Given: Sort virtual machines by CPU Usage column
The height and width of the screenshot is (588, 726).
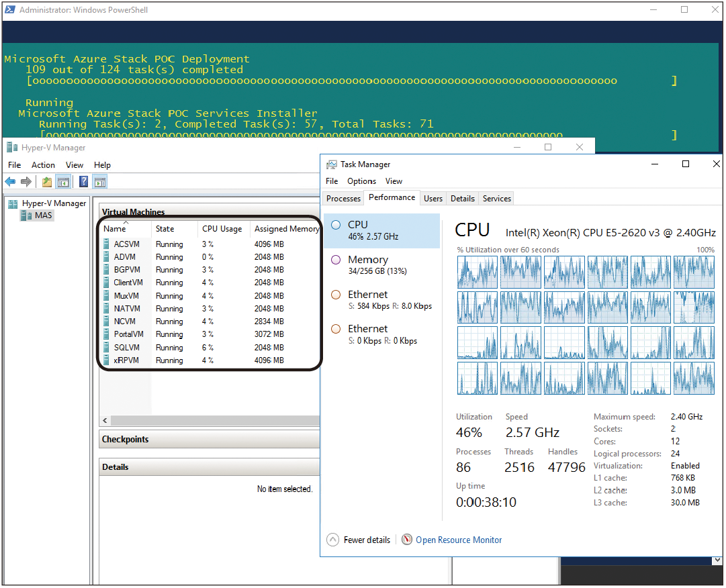Looking at the screenshot, I should (x=224, y=229).
